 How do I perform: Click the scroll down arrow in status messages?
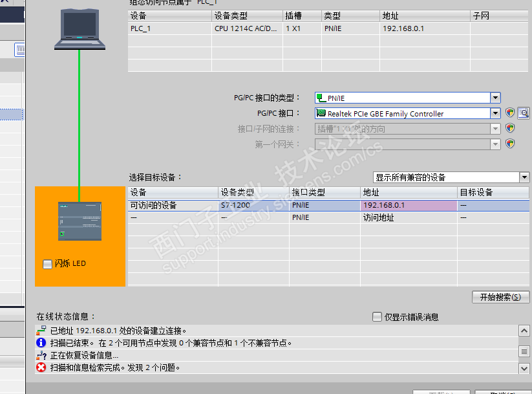point(524,368)
